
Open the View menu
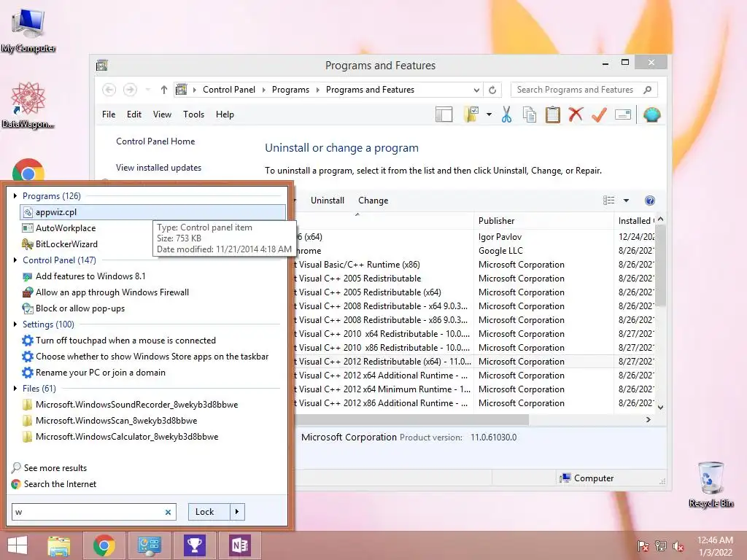point(162,114)
